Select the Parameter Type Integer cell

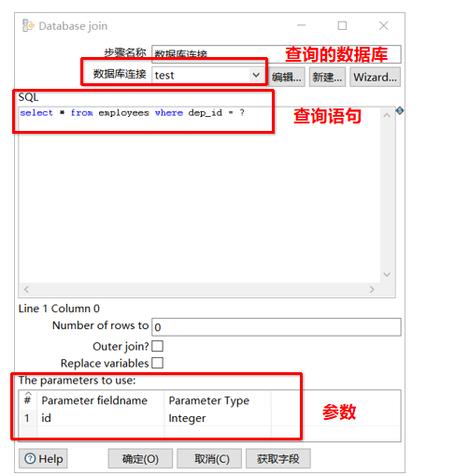218,418
